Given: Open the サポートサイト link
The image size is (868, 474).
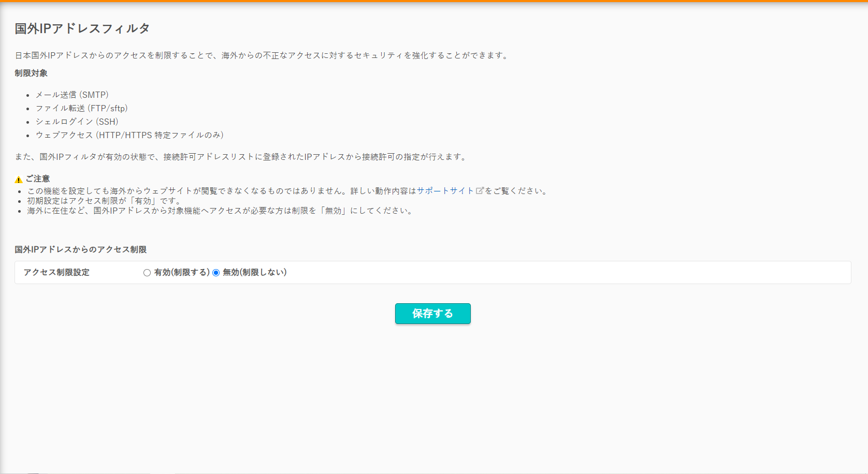Looking at the screenshot, I should (x=445, y=191).
